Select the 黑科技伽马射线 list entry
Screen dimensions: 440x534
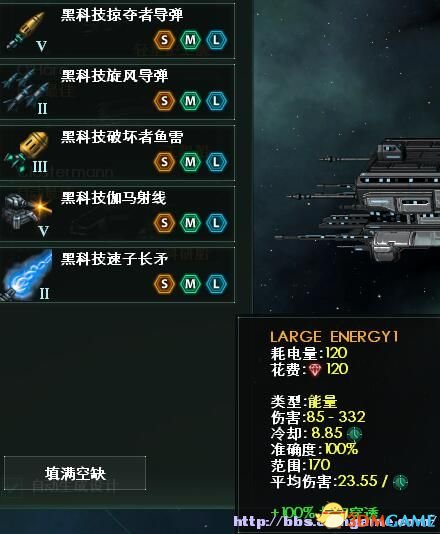(x=117, y=214)
